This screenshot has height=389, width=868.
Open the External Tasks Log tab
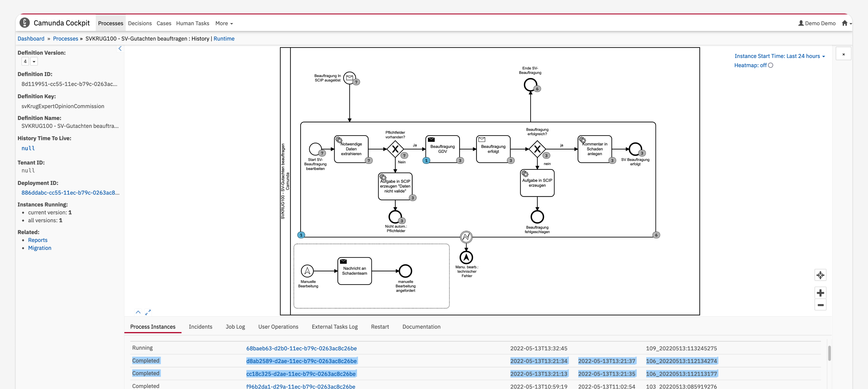(335, 327)
